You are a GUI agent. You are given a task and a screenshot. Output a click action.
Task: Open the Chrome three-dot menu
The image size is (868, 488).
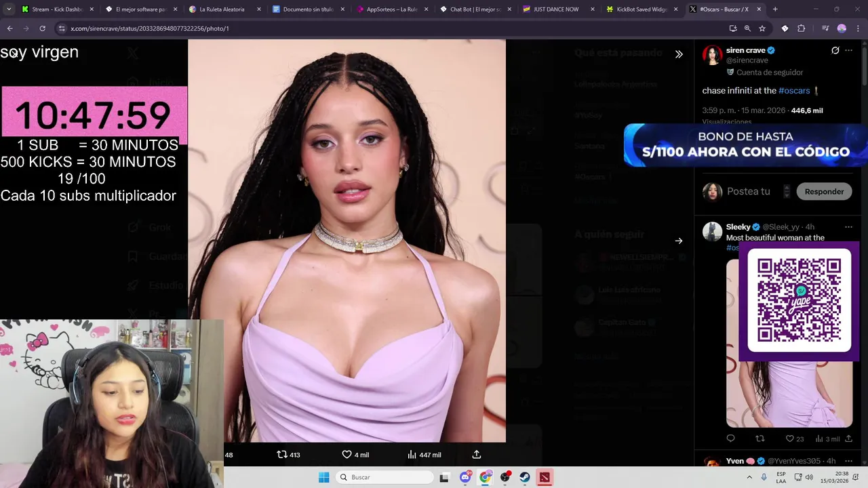858,28
